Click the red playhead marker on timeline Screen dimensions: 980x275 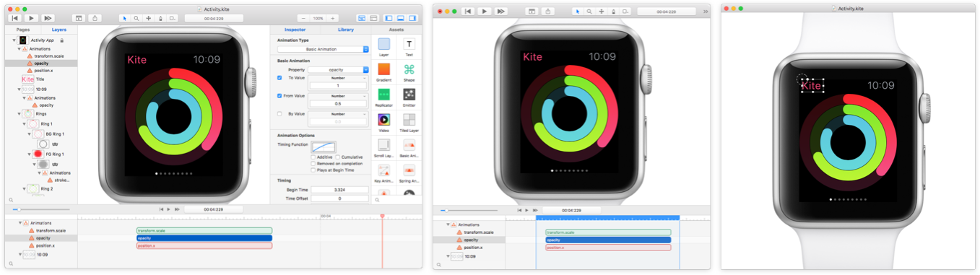pyautogui.click(x=382, y=216)
